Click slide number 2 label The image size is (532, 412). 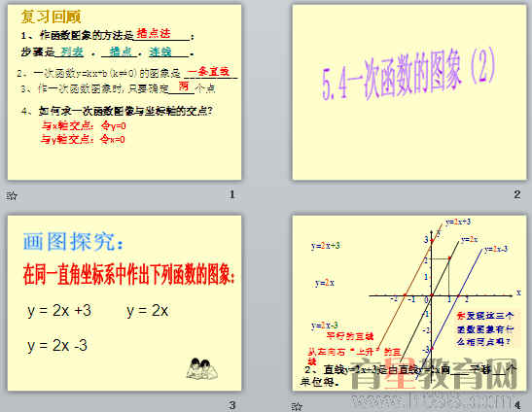click(x=516, y=194)
